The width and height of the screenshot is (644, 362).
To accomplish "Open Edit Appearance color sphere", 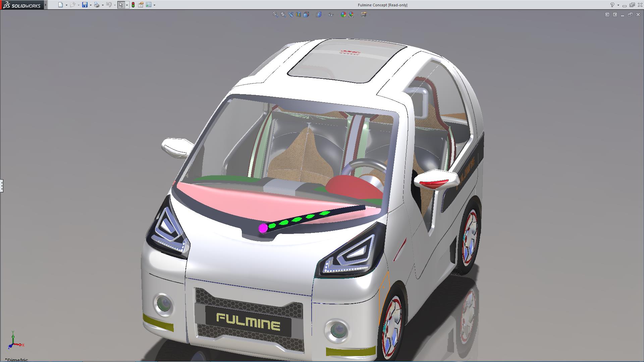I will click(343, 14).
